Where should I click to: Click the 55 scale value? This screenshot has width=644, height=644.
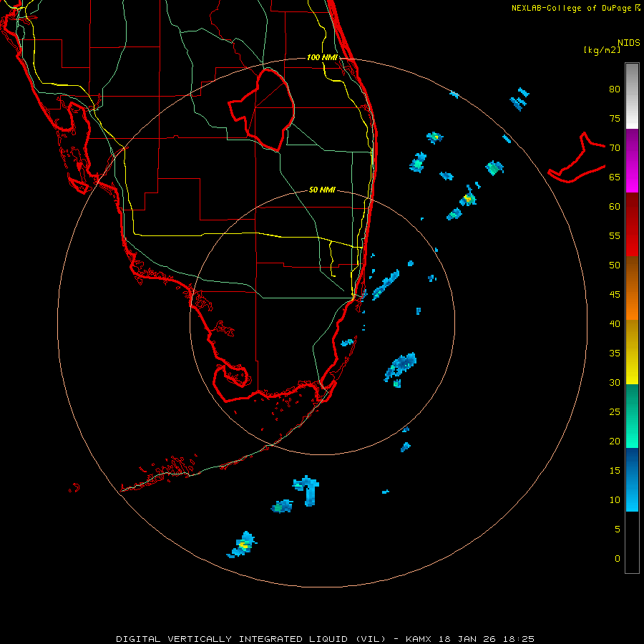(x=615, y=235)
